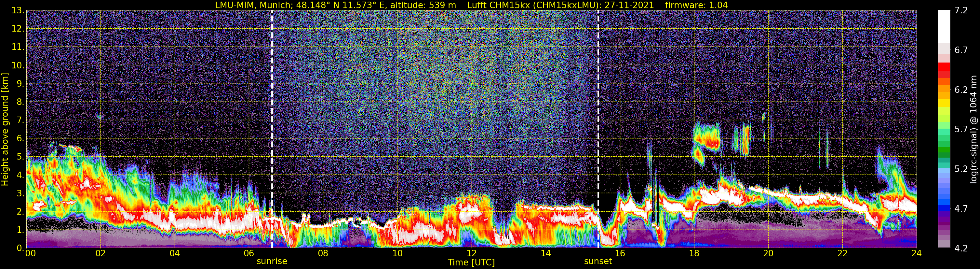The image size is (980, 269).
Task: Click the 5.7 colorbar tick value
Action: coord(961,130)
